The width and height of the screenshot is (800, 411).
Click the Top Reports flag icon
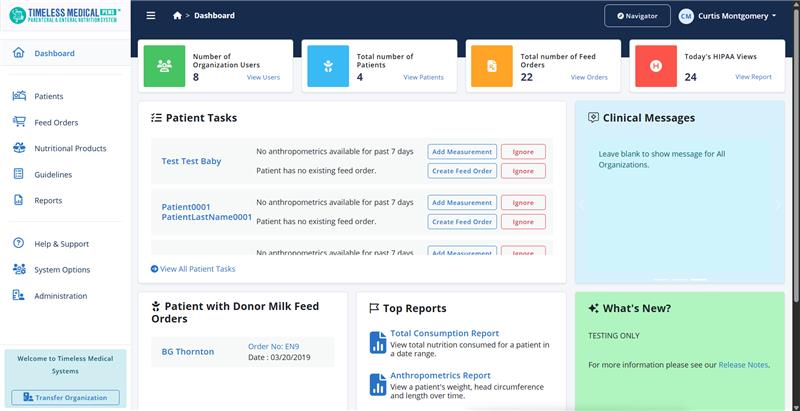(x=373, y=308)
